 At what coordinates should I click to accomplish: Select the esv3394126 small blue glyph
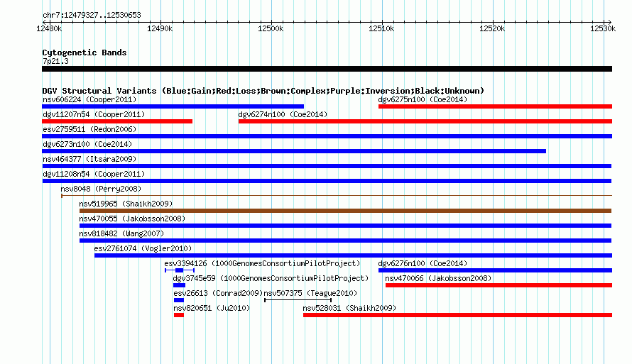tap(180, 270)
